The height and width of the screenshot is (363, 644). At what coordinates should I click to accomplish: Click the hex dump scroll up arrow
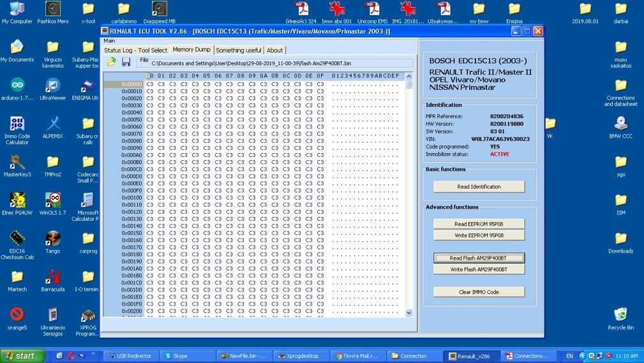[x=408, y=76]
